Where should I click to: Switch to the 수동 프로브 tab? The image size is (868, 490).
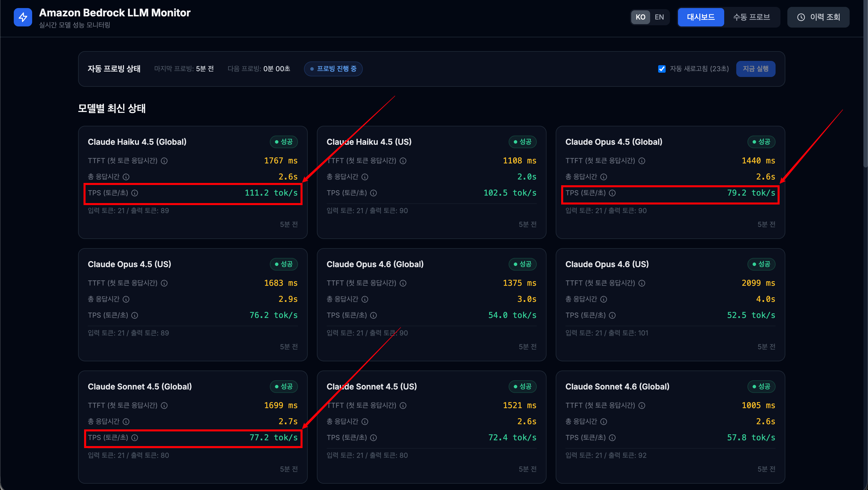751,17
